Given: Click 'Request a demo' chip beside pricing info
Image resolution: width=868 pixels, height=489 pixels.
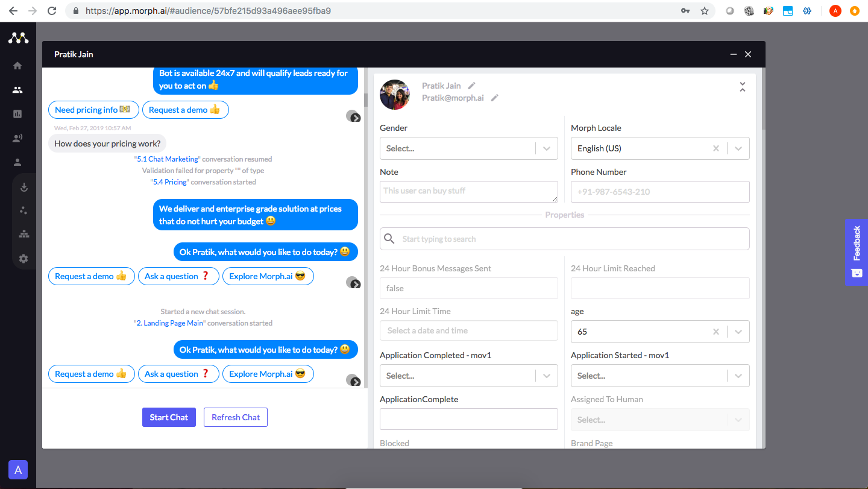Looking at the screenshot, I should click(186, 110).
